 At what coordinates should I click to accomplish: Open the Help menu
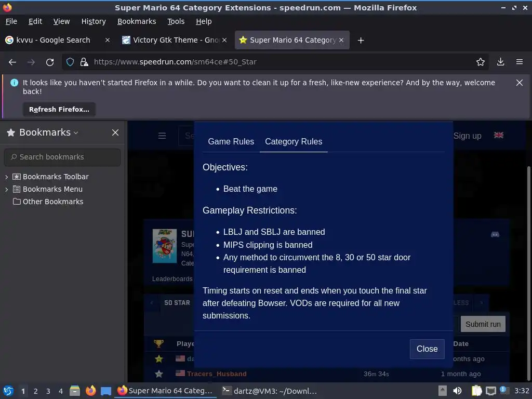click(204, 21)
